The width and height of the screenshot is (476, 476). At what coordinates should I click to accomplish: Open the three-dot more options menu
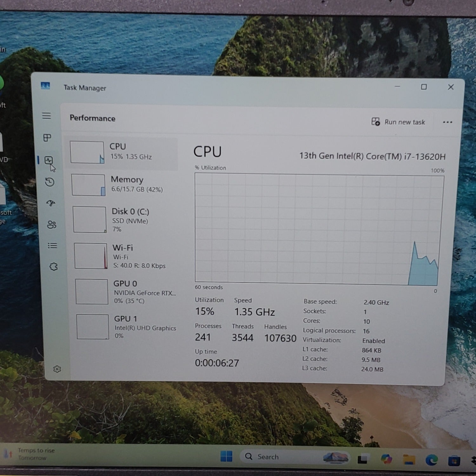(447, 122)
